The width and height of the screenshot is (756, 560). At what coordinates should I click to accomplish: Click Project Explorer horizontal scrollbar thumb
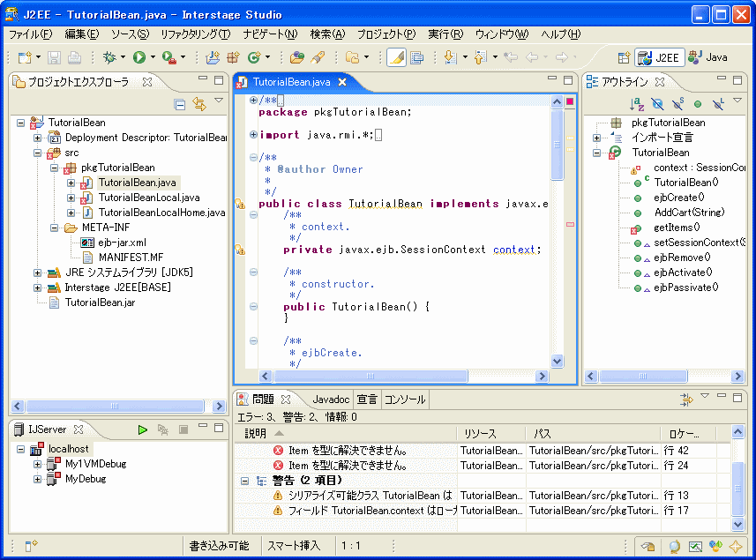click(115, 407)
